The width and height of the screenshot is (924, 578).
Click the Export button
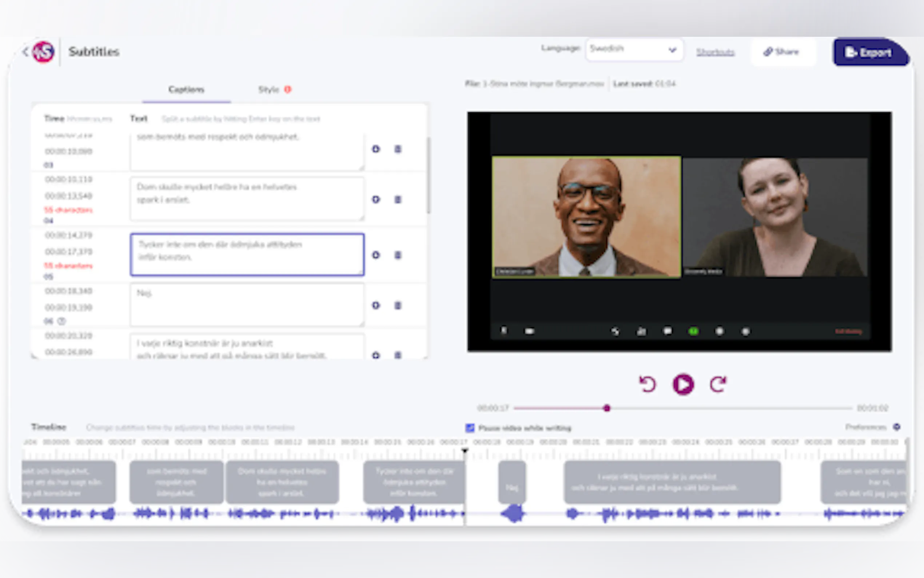click(869, 52)
